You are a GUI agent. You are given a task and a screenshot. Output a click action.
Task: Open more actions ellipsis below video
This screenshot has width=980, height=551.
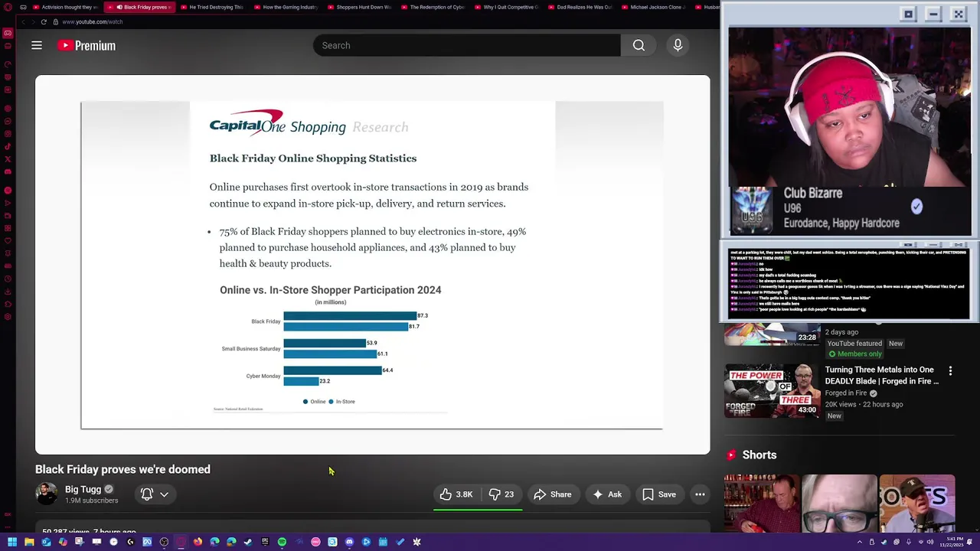[700, 494]
